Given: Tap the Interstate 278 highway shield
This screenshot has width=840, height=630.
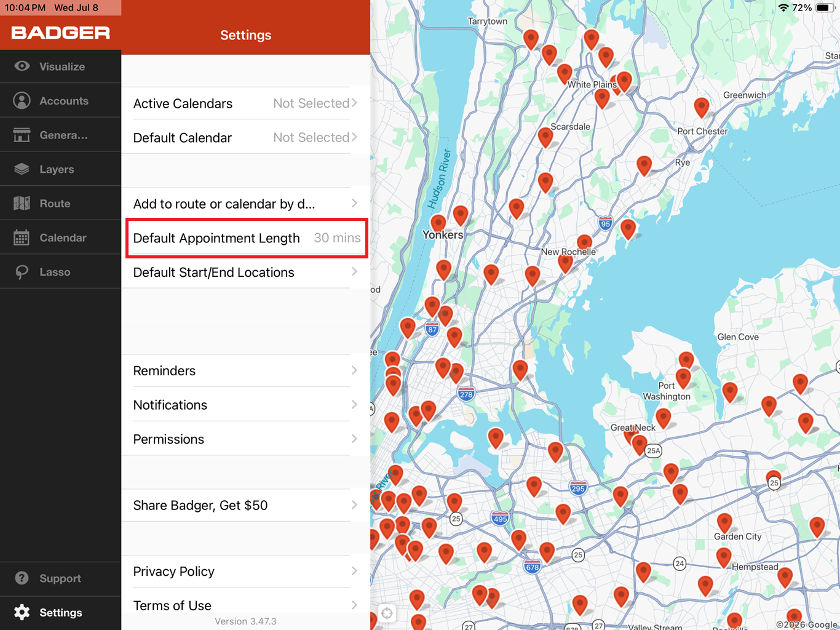Looking at the screenshot, I should (x=466, y=394).
